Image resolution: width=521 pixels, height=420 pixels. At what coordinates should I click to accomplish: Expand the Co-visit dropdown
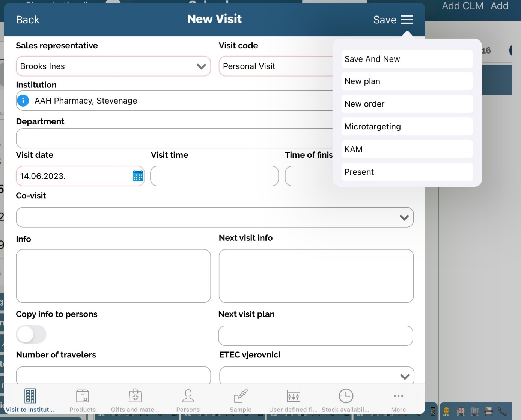click(x=404, y=217)
